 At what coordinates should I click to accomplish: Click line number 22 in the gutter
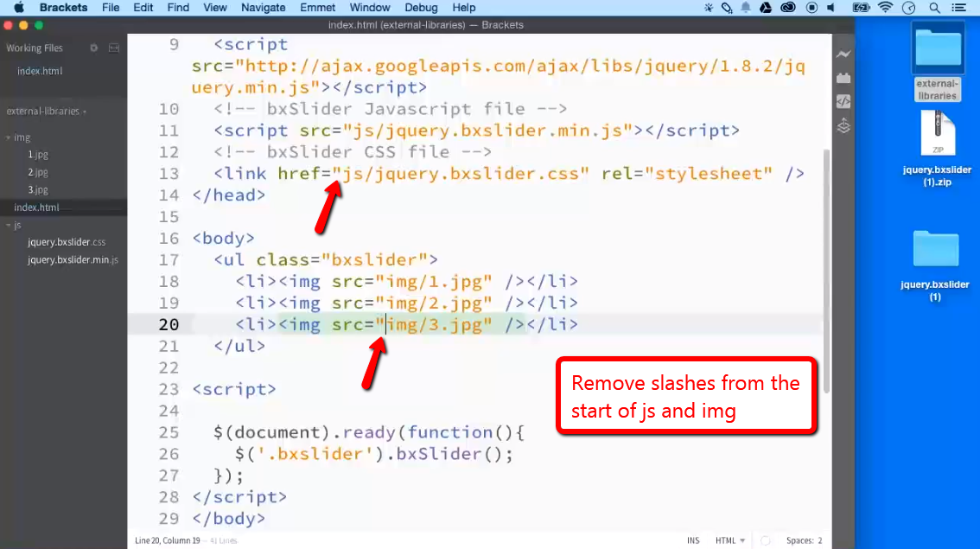169,367
